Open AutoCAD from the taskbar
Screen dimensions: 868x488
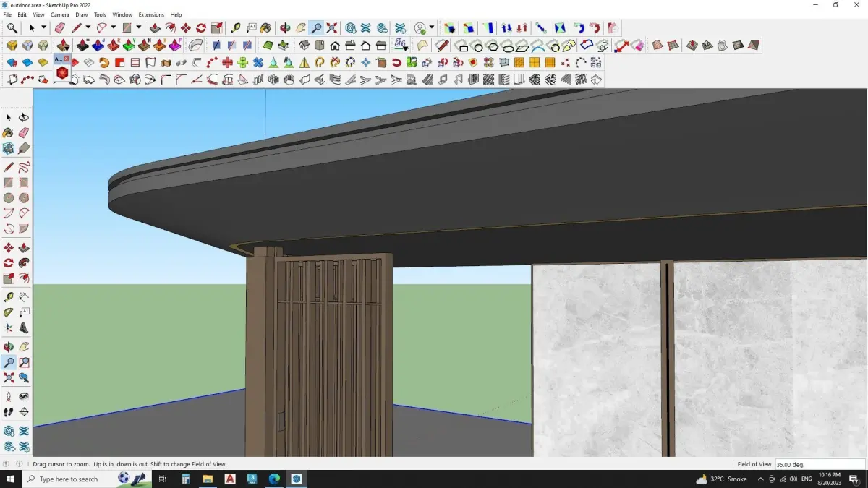click(230, 479)
